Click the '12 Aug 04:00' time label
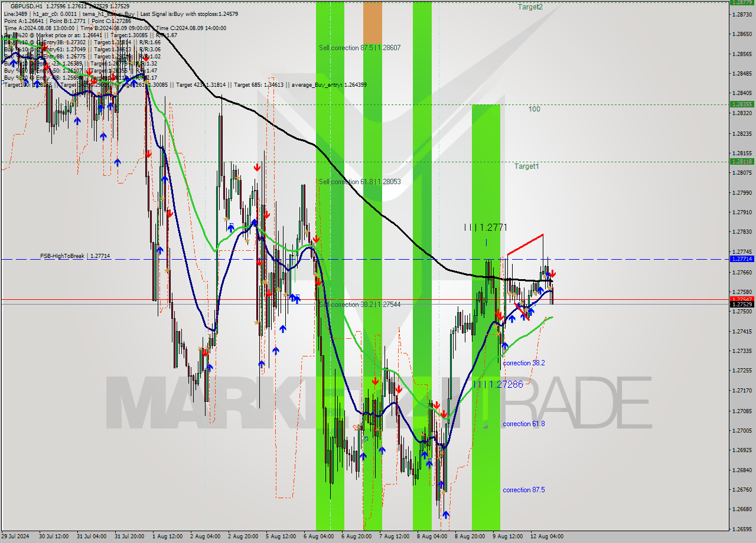This screenshot has width=756, height=543. pos(547,537)
